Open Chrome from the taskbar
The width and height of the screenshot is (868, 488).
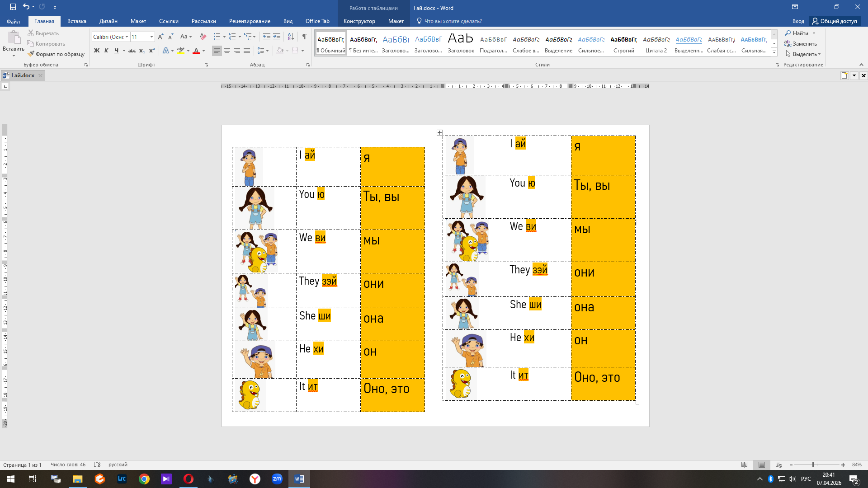pos(144,479)
